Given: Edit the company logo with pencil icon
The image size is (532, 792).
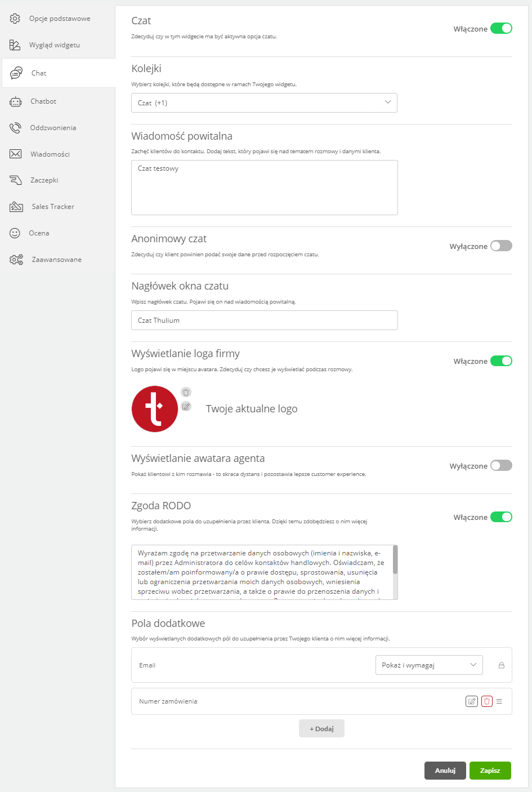Looking at the screenshot, I should pos(186,406).
